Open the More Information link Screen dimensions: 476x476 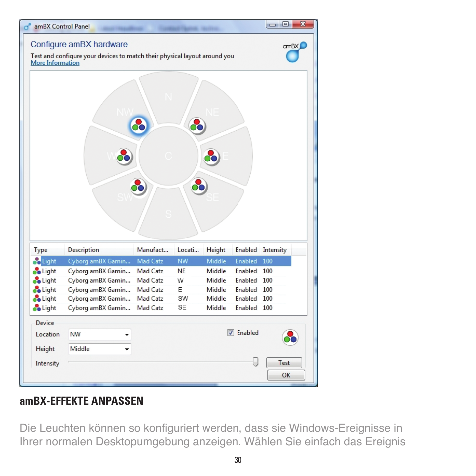point(55,63)
